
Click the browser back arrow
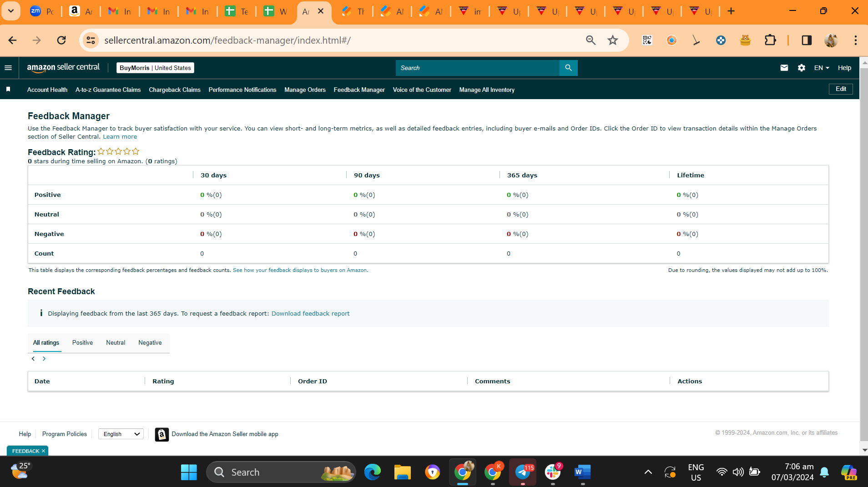[x=12, y=40]
